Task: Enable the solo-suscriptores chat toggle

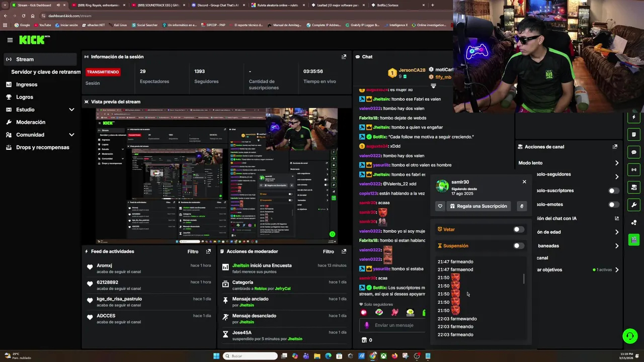Action: coord(614,191)
